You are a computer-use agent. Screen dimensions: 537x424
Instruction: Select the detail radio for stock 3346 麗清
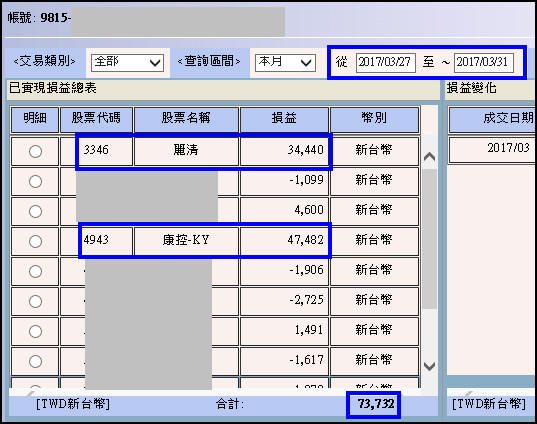point(35,151)
